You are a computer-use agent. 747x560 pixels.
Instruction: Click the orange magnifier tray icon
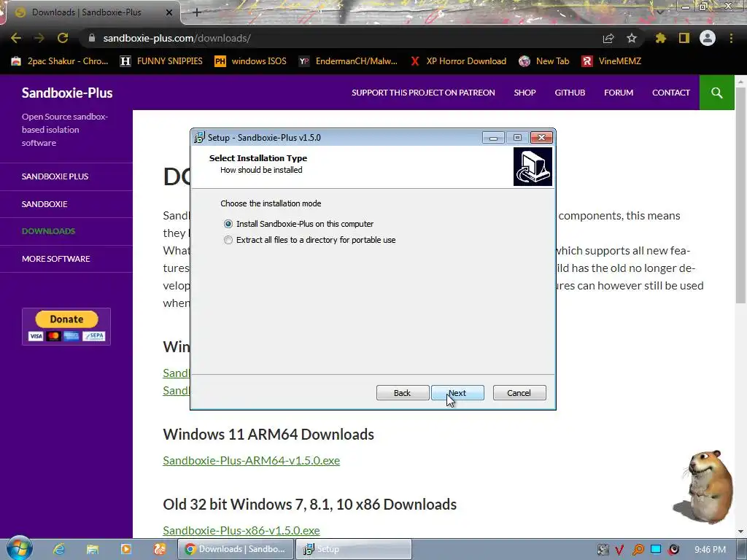tap(638, 550)
